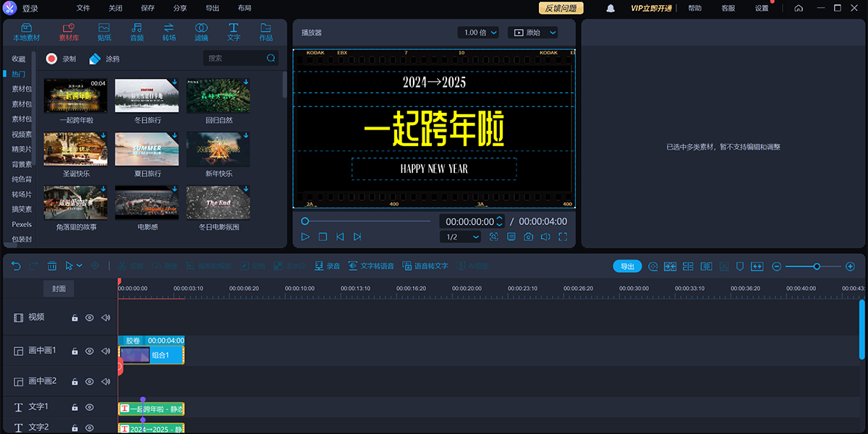The image size is (868, 434).
Task: Select the 新年快乐 template thumbnail
Action: pos(218,149)
